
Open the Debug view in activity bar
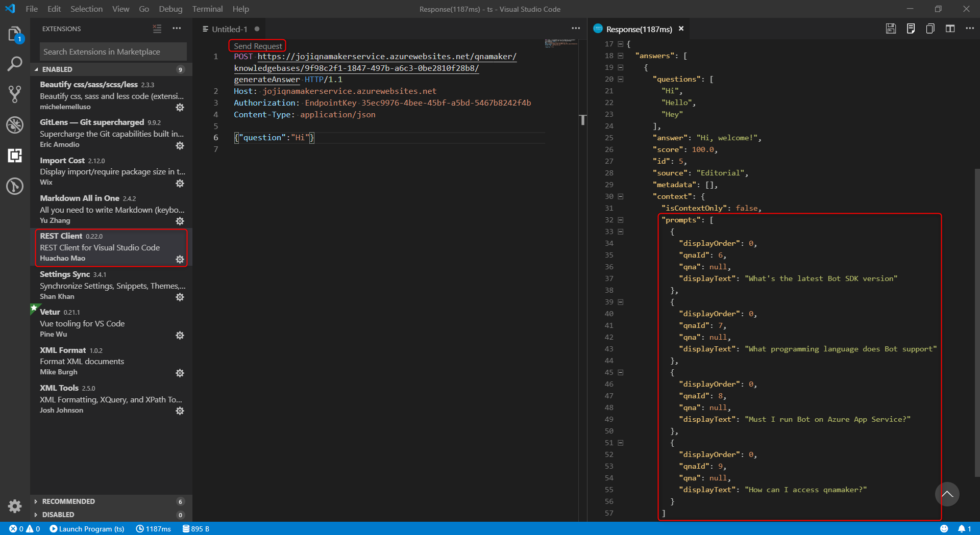(x=15, y=125)
